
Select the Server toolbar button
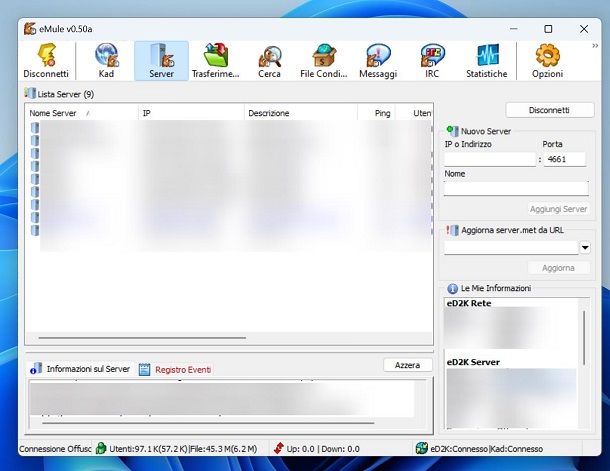(161, 61)
